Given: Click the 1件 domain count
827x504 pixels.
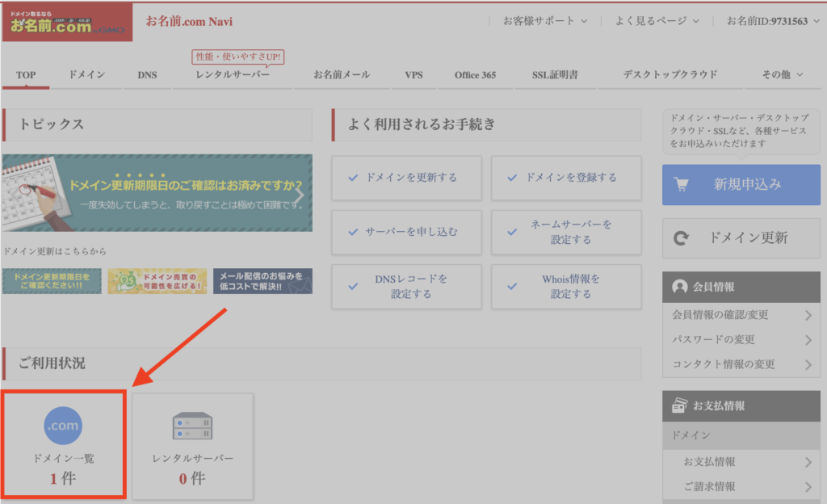Looking at the screenshot, I should point(63,479).
